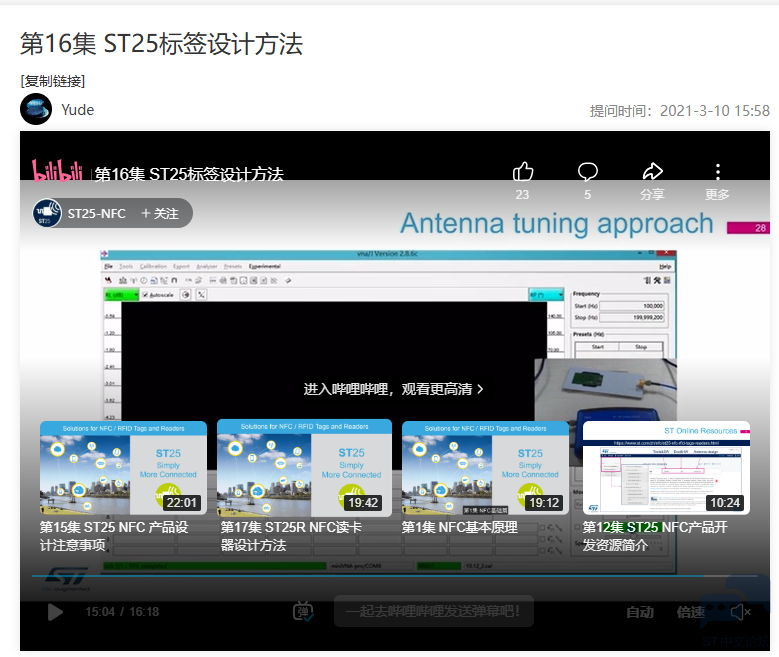Click 第17集 ST25R NFC读卡器设计方法 title text
The height and width of the screenshot is (657, 779).
click(291, 536)
